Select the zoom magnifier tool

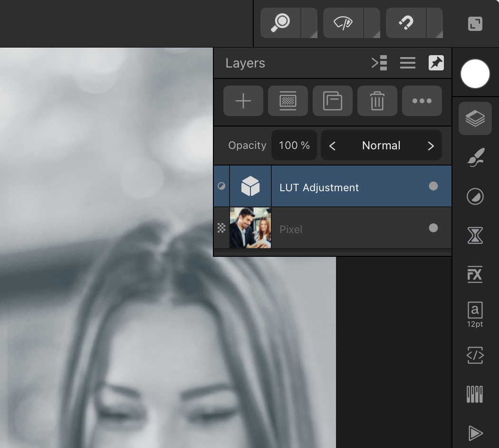click(x=280, y=23)
